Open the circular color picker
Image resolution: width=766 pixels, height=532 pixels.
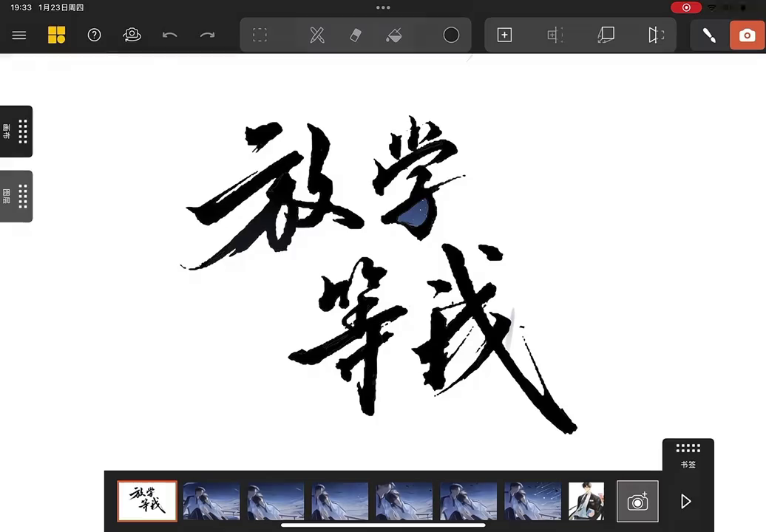[451, 35]
